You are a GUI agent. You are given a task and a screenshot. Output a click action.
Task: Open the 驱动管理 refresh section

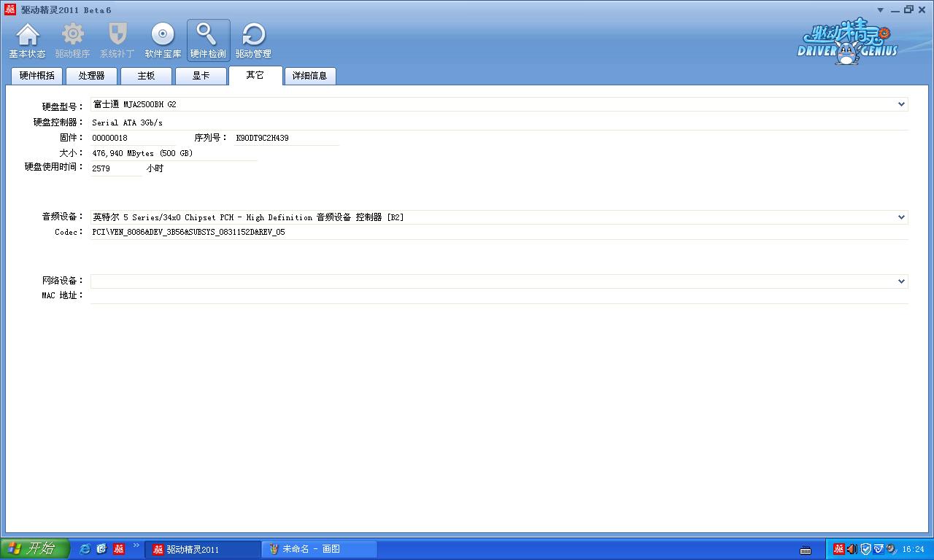pos(253,41)
